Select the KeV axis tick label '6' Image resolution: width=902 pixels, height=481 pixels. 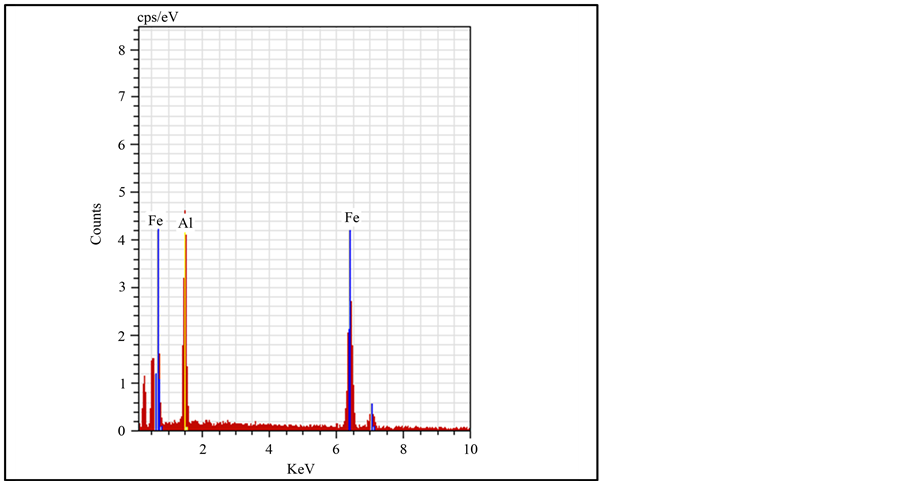pos(336,449)
